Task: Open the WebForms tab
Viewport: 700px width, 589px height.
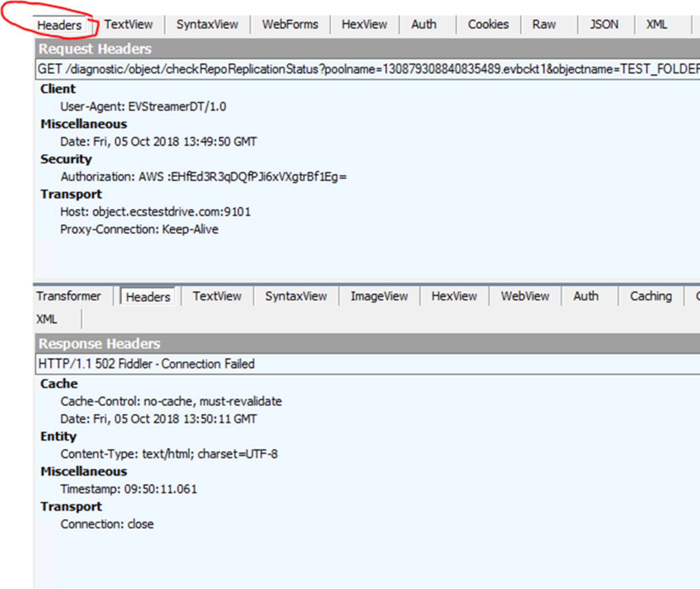Action: coord(290,24)
